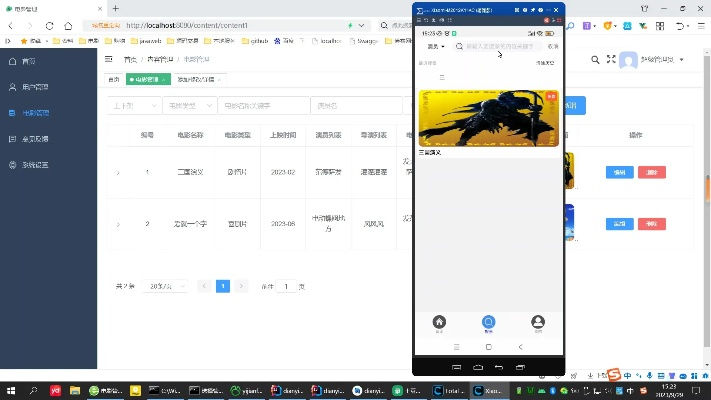This screenshot has width=711, height=400.
Task: Expand row 2 with the chevron arrow
Action: coord(117,225)
